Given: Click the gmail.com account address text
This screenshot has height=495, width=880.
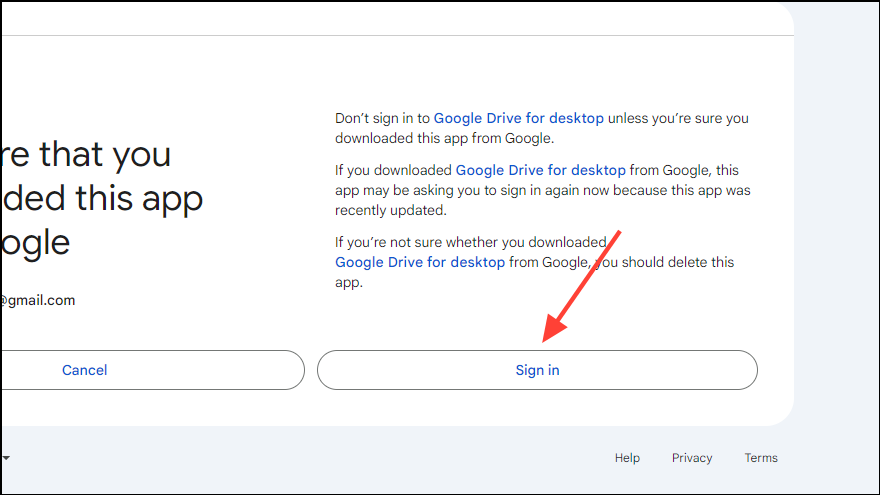Looking at the screenshot, I should [38, 300].
